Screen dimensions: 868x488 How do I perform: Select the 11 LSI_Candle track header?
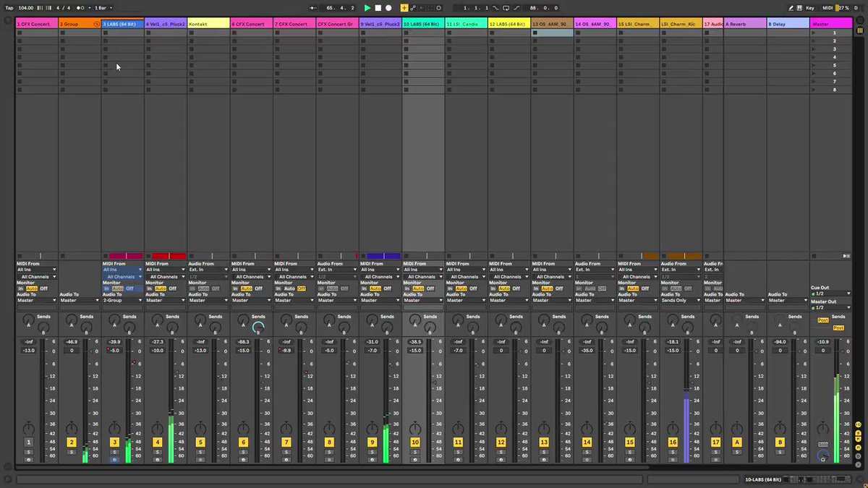tap(467, 24)
